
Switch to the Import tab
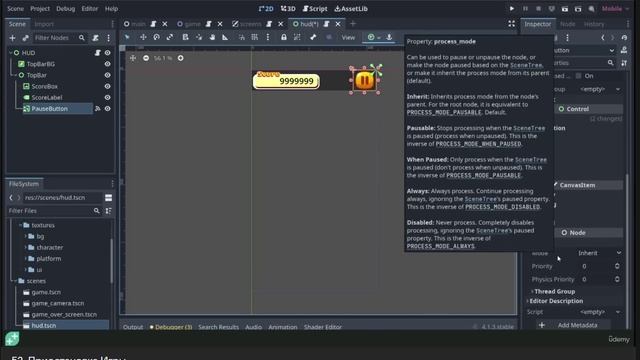[44, 24]
